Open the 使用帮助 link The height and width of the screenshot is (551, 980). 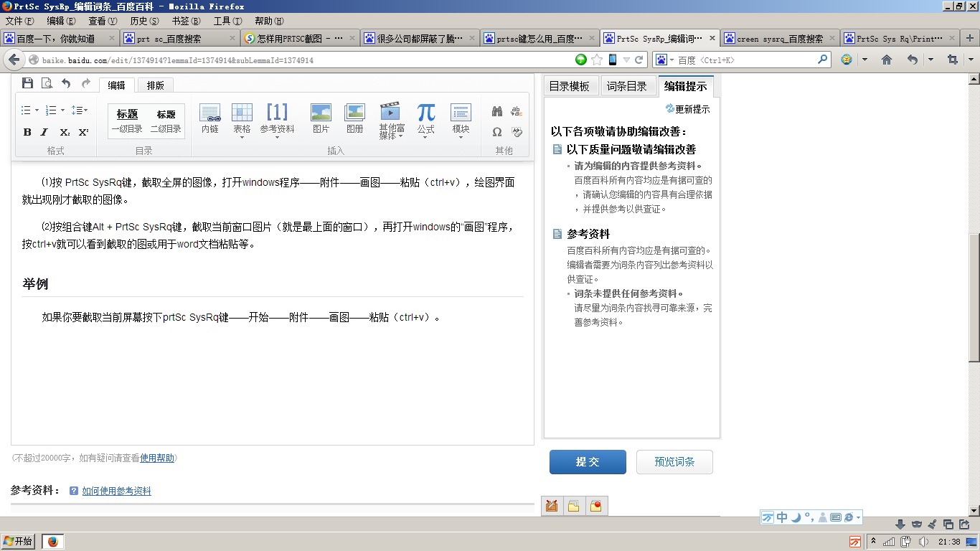tap(157, 458)
